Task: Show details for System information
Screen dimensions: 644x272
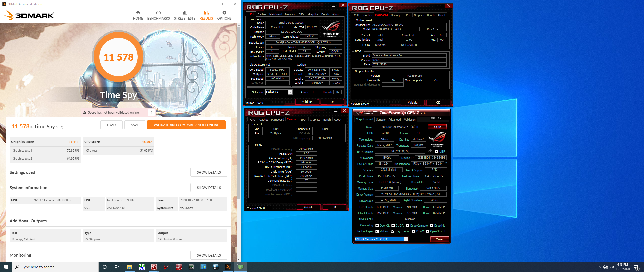Action: tap(209, 188)
